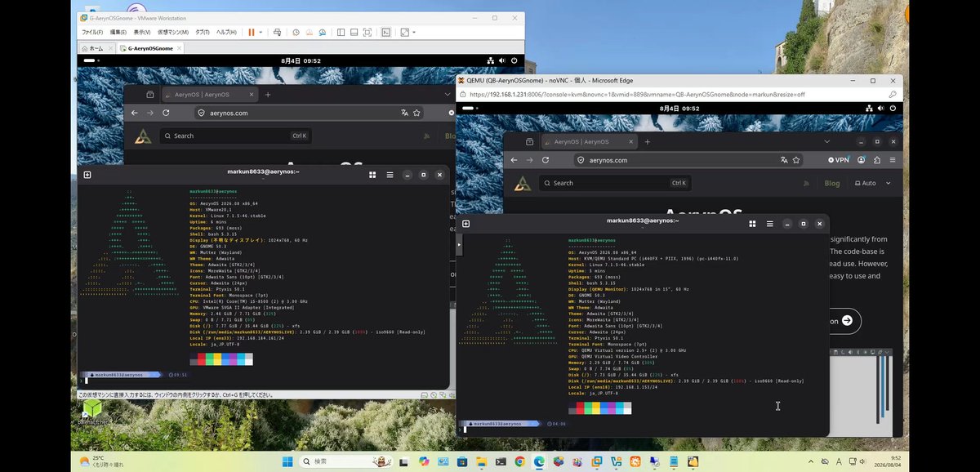Click VMware's stretch guest display icon
Screen dimensions: 980x472
(404, 32)
